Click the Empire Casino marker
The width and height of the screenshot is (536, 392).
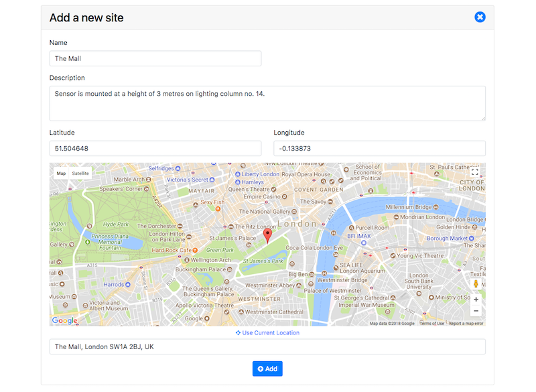tap(284, 196)
